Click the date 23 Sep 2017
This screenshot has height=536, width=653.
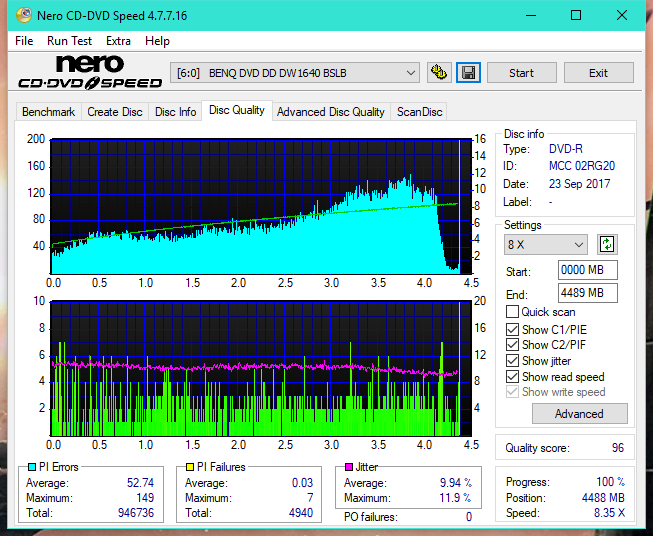(579, 184)
